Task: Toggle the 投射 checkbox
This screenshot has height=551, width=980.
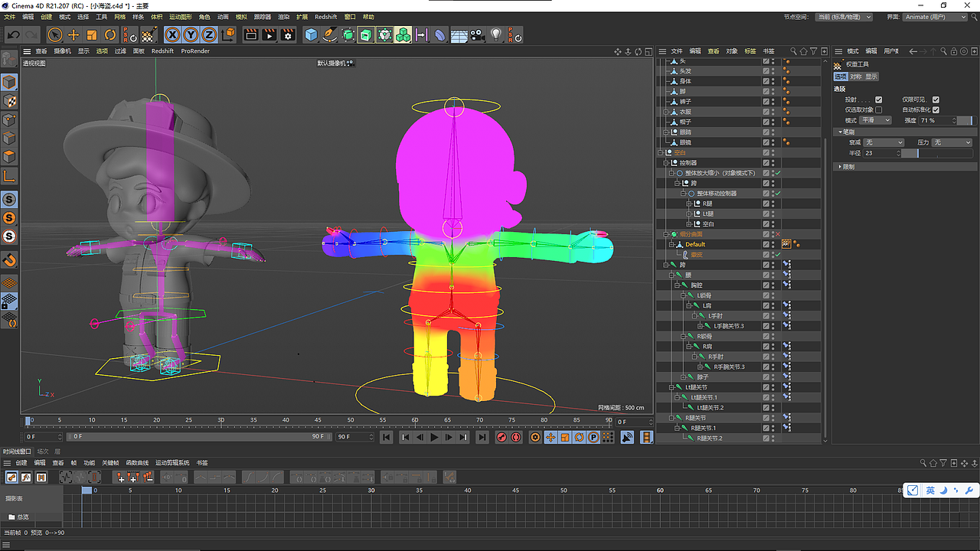Action: (878, 99)
